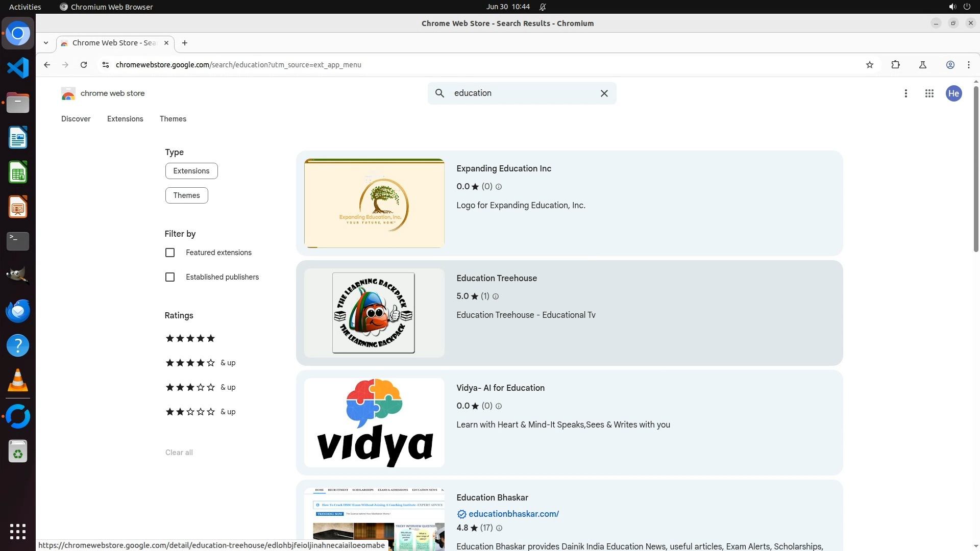Click the page vertical scrollbar

pos(976,168)
